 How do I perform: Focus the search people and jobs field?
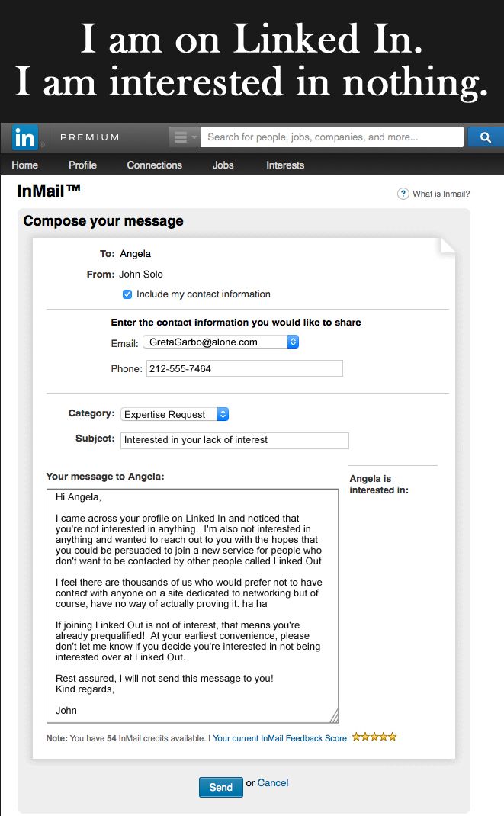pos(332,137)
